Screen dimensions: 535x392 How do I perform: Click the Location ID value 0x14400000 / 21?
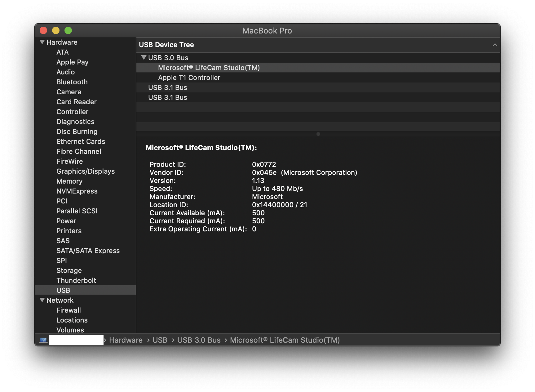(x=280, y=205)
